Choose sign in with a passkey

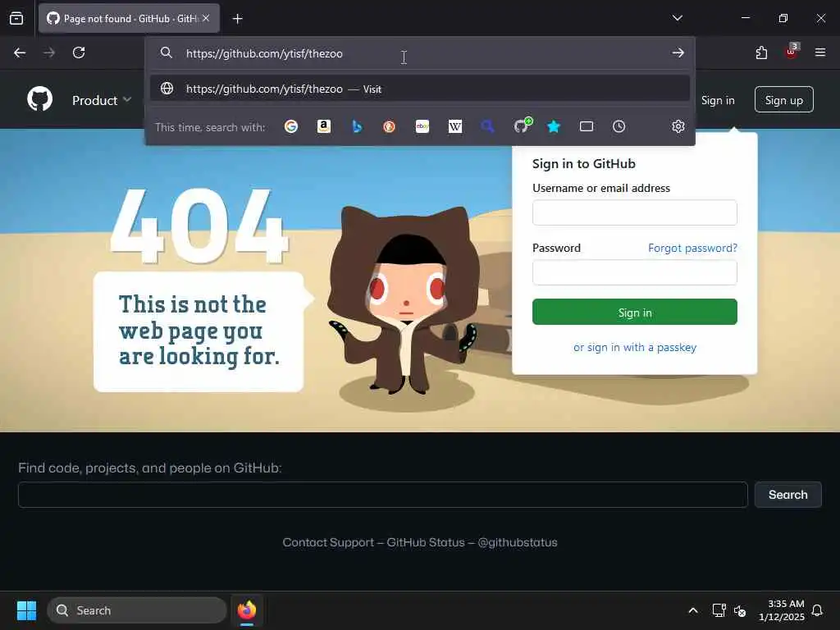635,347
